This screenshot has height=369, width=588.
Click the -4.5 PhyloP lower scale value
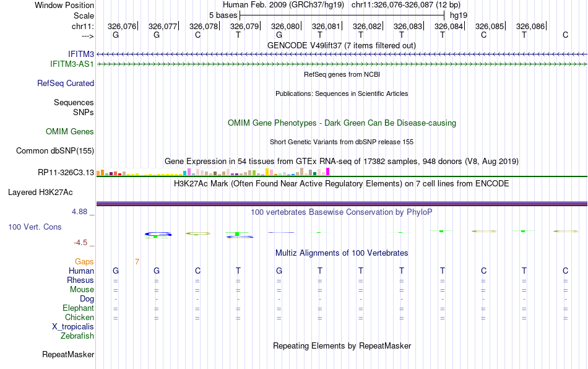pyautogui.click(x=80, y=243)
